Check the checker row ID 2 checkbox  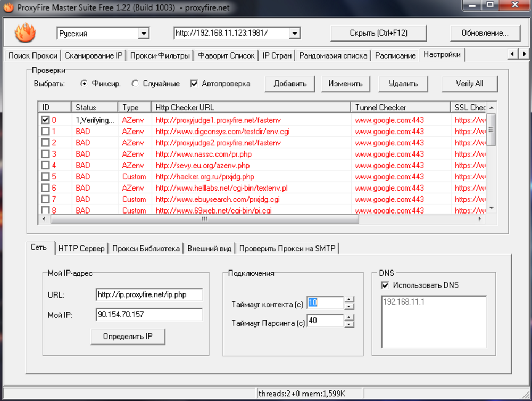click(x=45, y=143)
